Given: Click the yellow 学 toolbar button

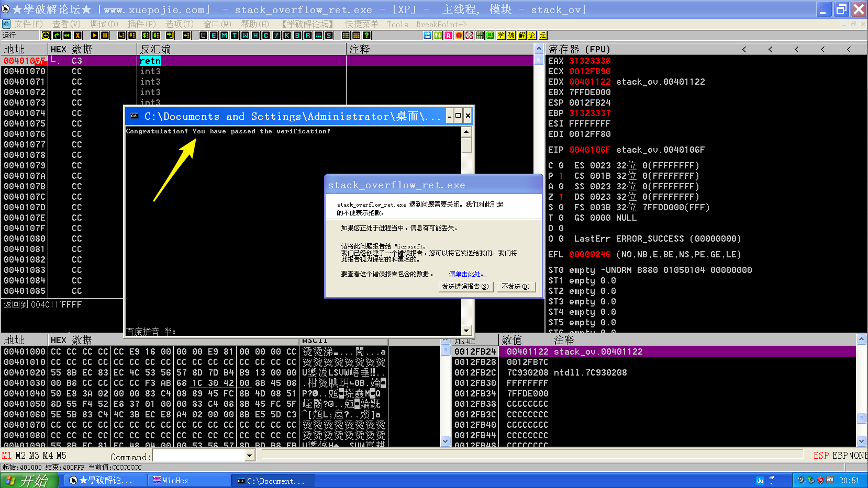Looking at the screenshot, I should click(x=500, y=36).
